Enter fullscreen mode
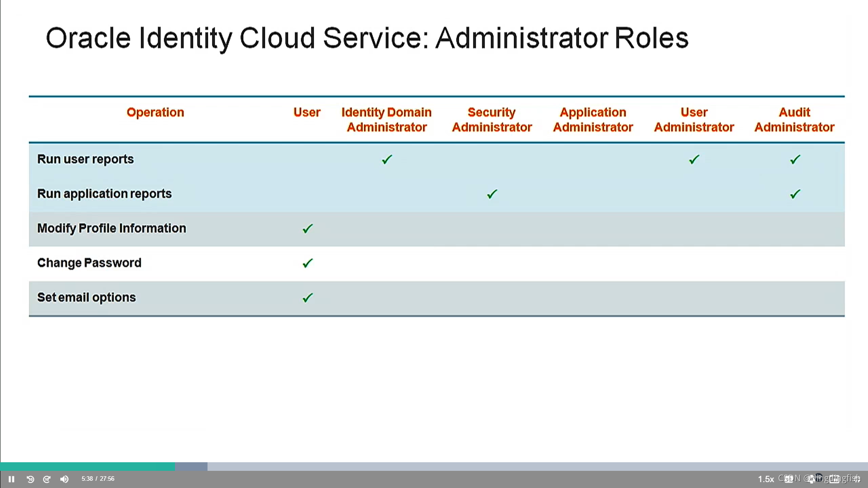 tap(857, 479)
